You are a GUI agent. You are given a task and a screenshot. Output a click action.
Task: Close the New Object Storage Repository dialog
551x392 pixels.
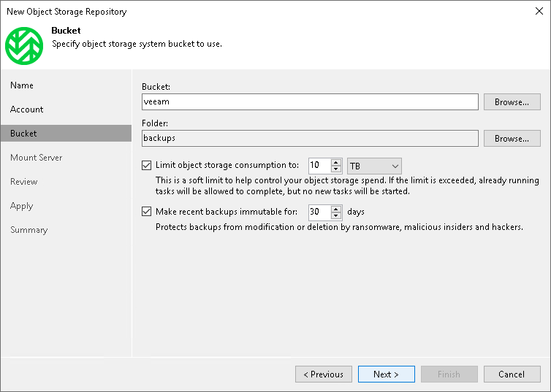539,11
